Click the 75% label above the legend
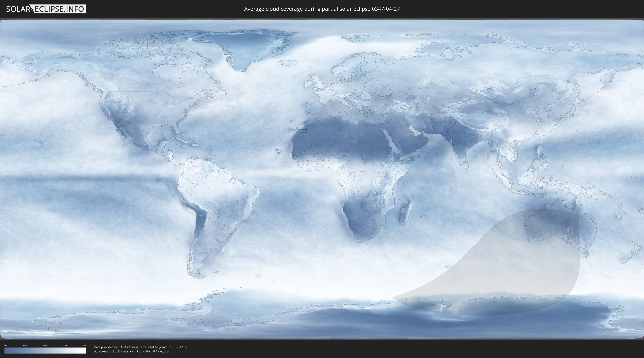The width and height of the screenshot is (644, 358). [65, 345]
